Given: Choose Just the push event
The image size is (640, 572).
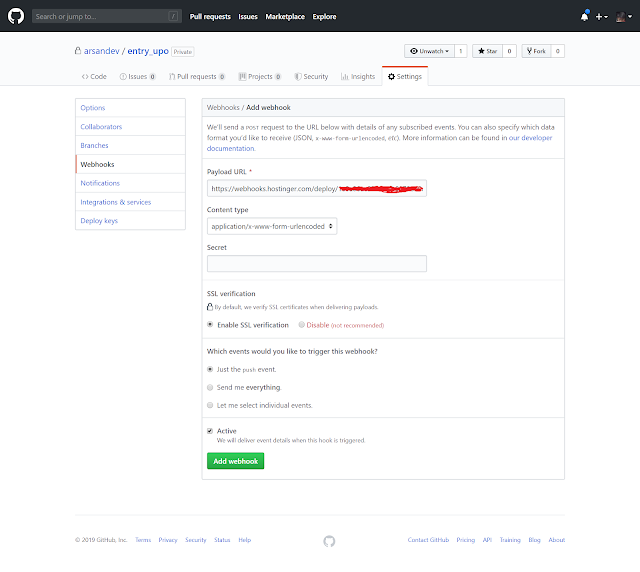Looking at the screenshot, I should click(x=210, y=369).
